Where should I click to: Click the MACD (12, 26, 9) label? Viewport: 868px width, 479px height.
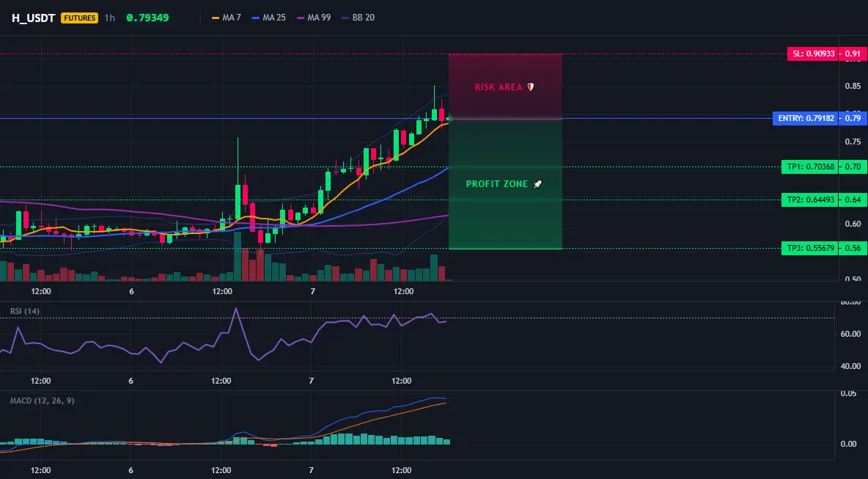42,401
